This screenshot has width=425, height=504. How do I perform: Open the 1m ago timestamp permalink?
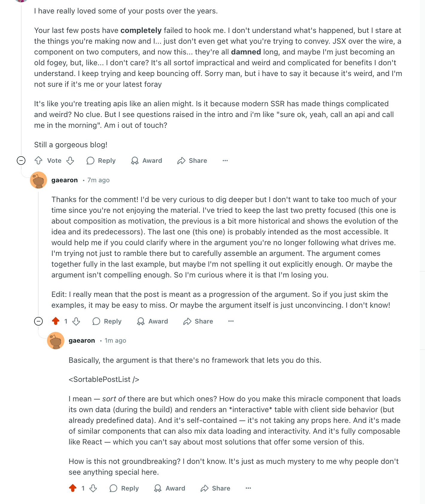pyautogui.click(x=115, y=341)
